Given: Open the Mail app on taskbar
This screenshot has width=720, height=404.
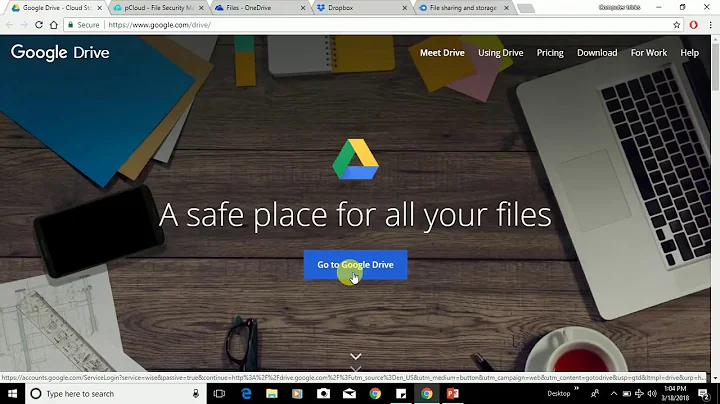Looking at the screenshot, I should tap(349, 393).
